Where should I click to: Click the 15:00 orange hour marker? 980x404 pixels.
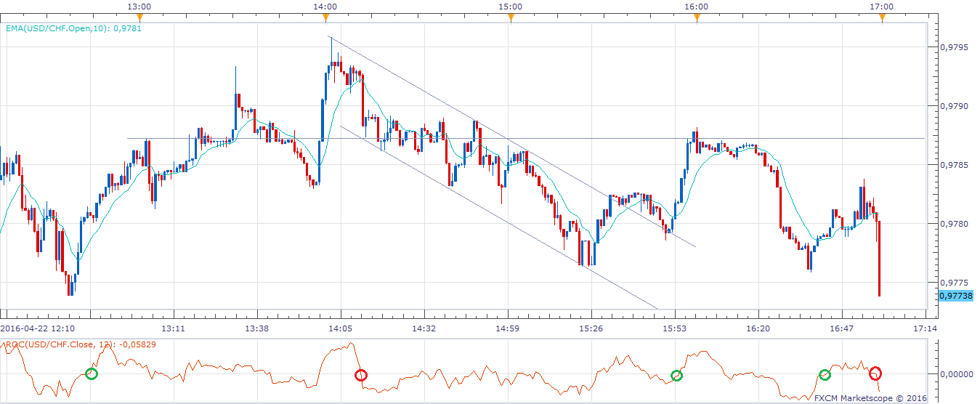tap(511, 17)
